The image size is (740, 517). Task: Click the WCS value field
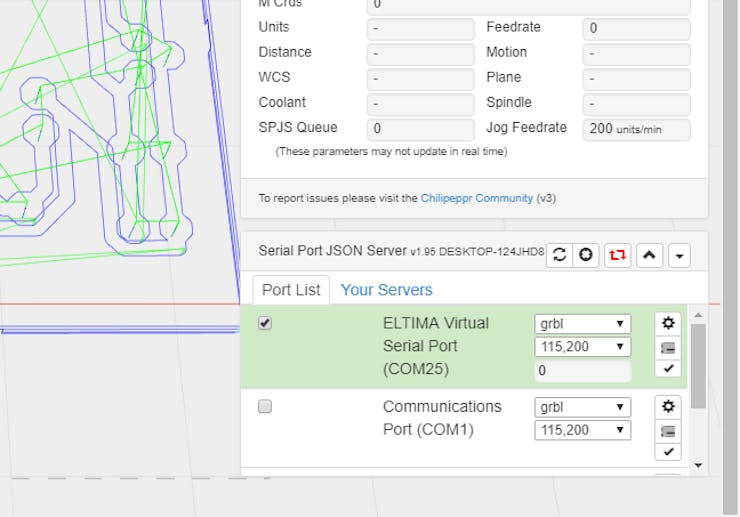coord(420,79)
